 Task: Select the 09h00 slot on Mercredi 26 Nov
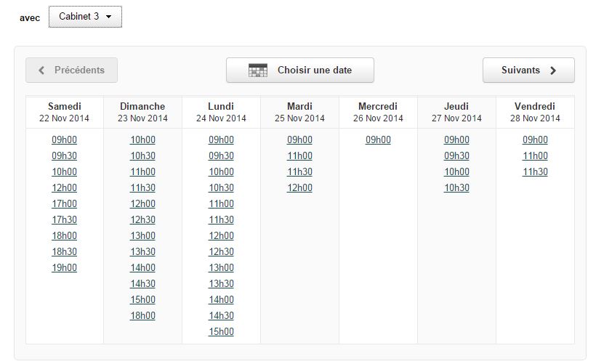[x=378, y=139]
